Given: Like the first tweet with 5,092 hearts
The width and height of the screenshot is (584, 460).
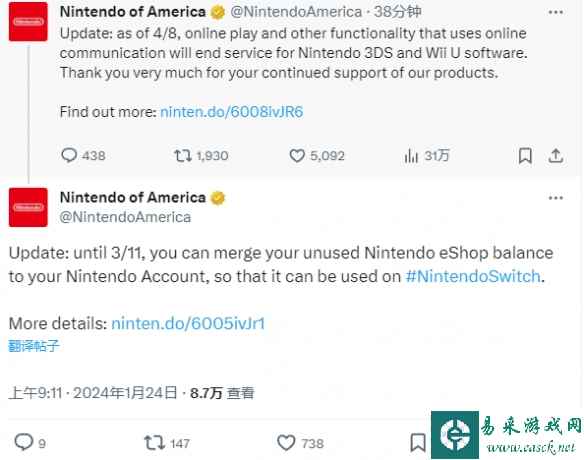Looking at the screenshot, I should [317, 155].
